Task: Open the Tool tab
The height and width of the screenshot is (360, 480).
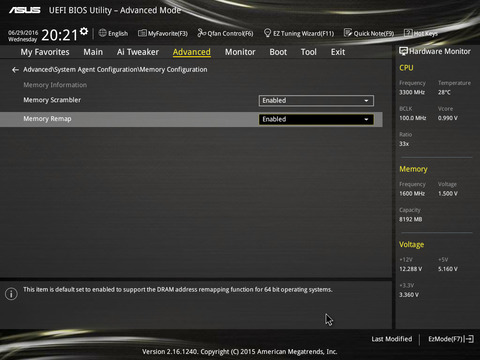Action: (309, 52)
